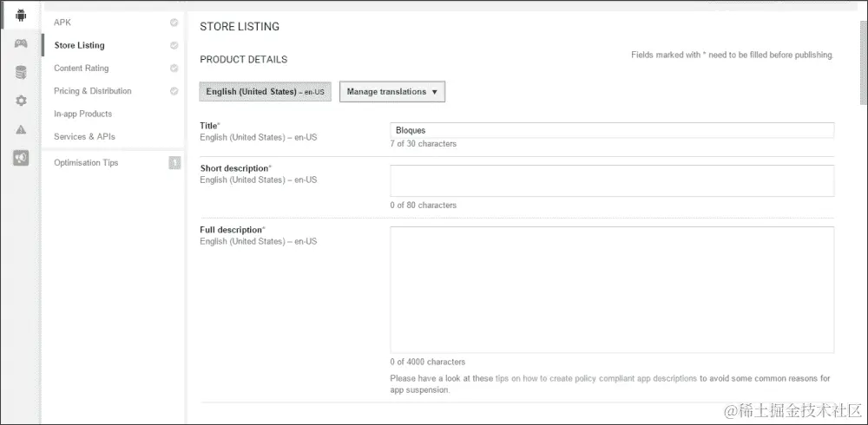This screenshot has width=868, height=425.
Task: Open the policy compliant app descriptions tips link
Action: tap(596, 378)
